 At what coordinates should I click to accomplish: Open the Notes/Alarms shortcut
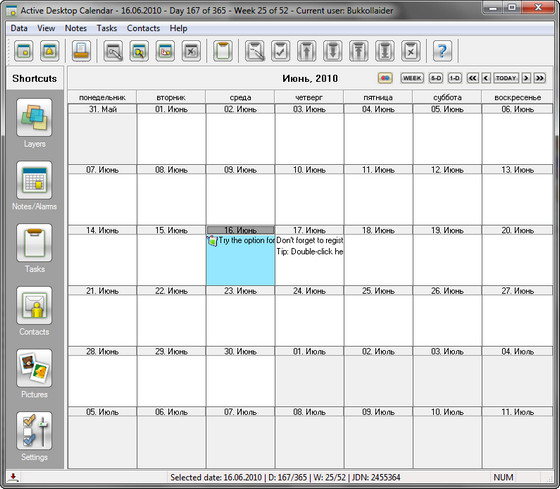pos(34,180)
